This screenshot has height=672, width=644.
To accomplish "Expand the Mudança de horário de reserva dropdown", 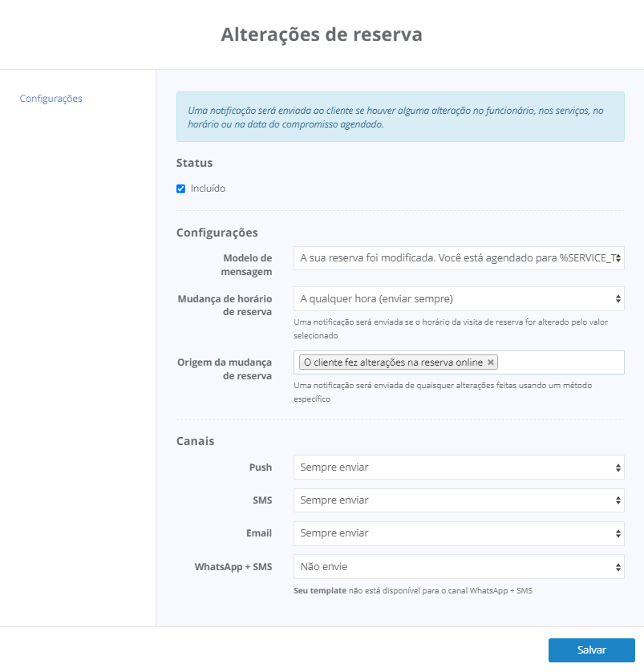I will pyautogui.click(x=459, y=299).
